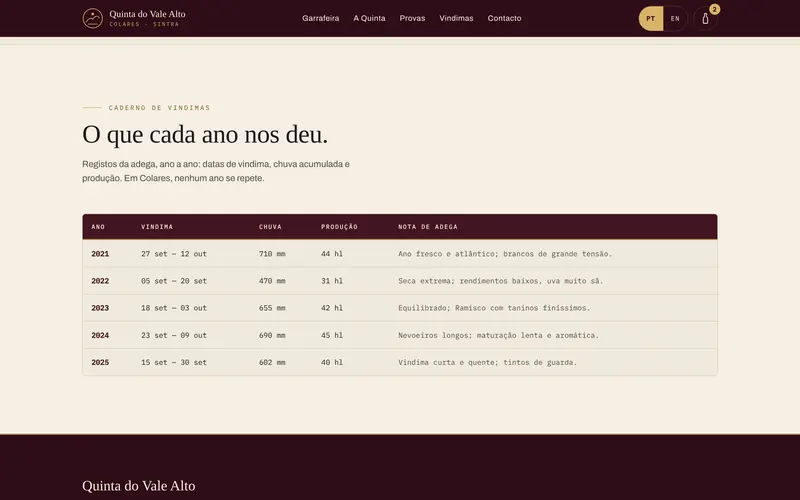This screenshot has height=500, width=800.
Task: Click the Produção column header
Action: (x=339, y=227)
